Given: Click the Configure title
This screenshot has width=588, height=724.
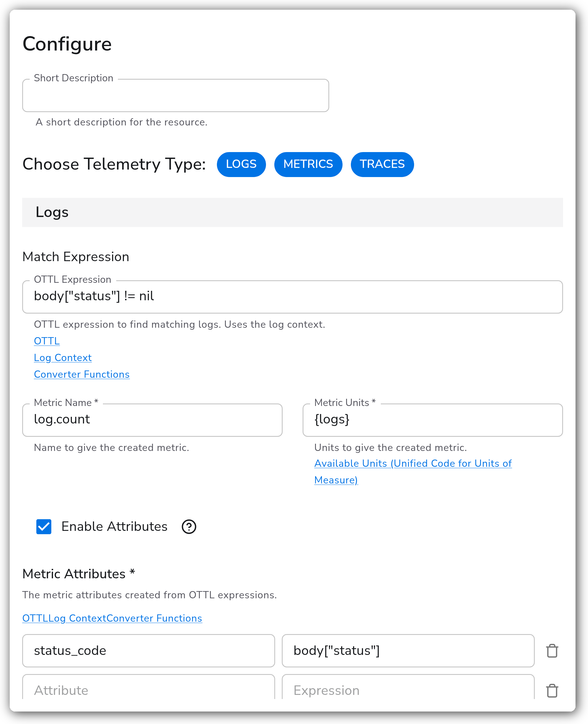Looking at the screenshot, I should [67, 44].
